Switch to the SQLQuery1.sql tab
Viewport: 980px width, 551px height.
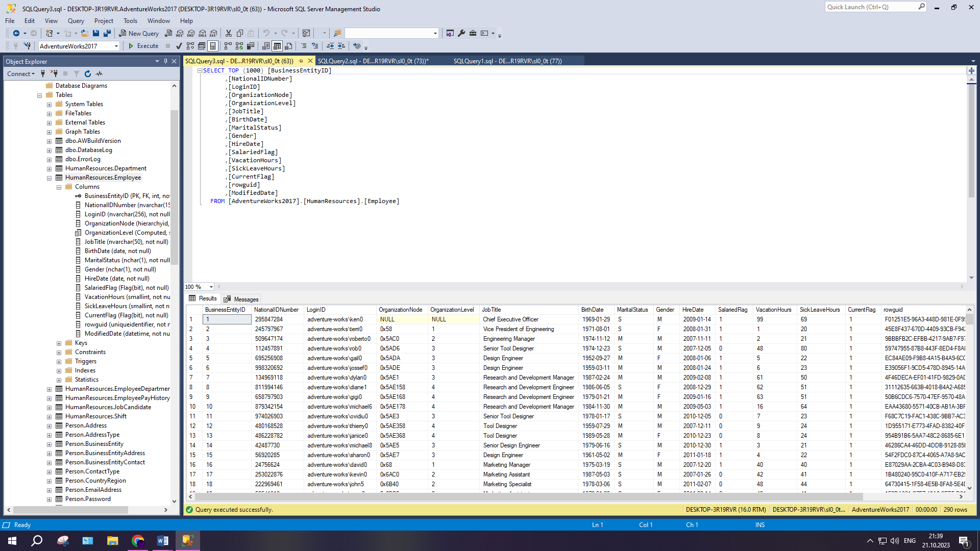coord(507,61)
